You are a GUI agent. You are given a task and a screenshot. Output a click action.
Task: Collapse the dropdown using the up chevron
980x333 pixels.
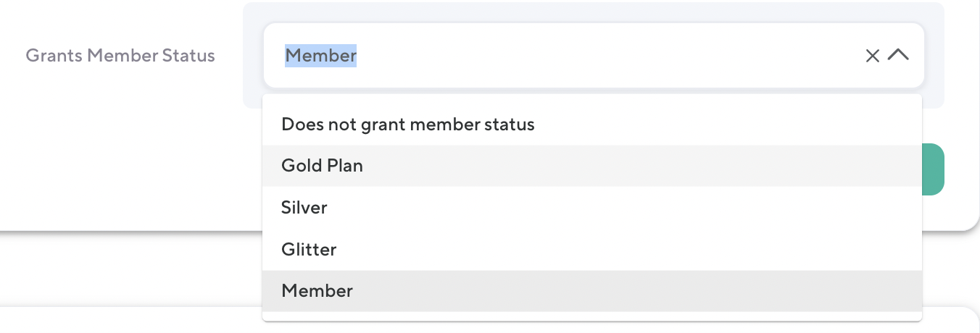tap(898, 55)
